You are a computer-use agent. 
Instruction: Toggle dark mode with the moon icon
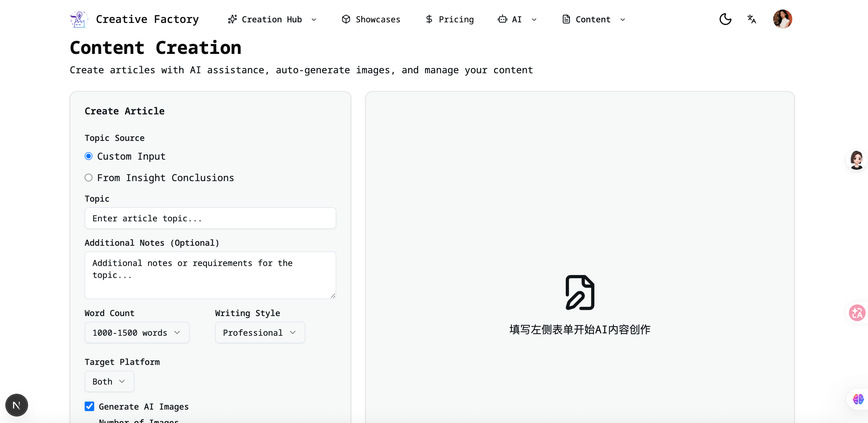(725, 19)
